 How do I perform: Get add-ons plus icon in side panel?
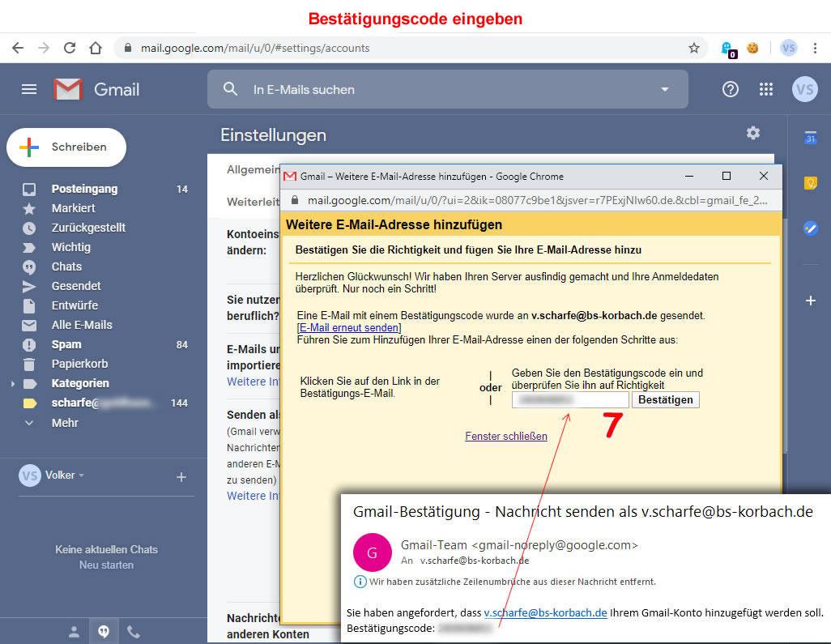click(x=810, y=301)
